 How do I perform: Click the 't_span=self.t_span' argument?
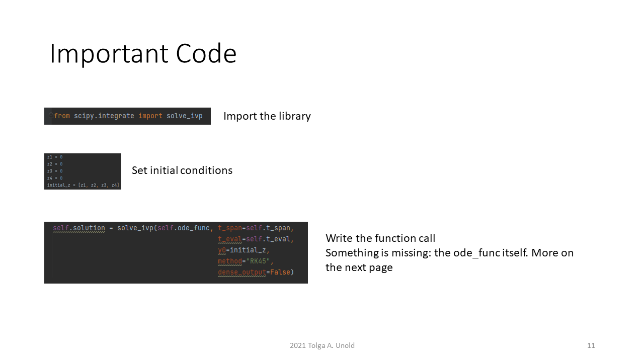click(256, 228)
